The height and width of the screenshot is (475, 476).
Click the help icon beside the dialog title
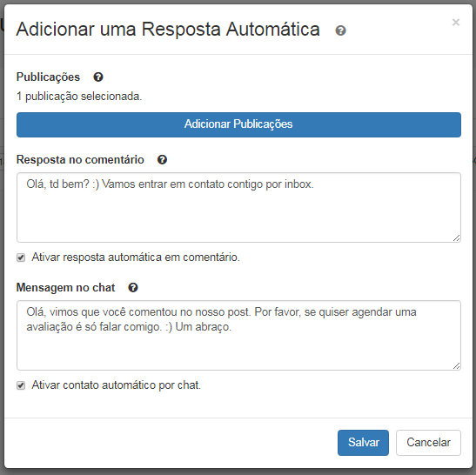340,30
